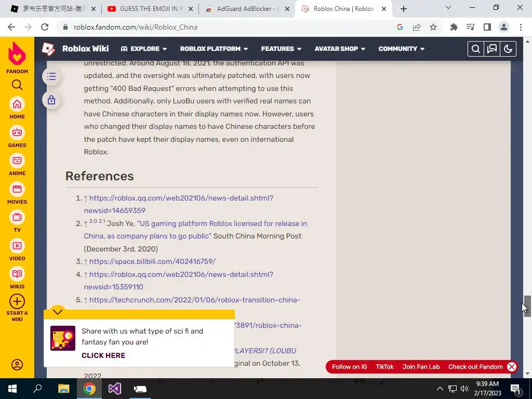Select the Roblox China wiki tab
Screen dimensions: 532x399
pyautogui.click(x=343, y=9)
